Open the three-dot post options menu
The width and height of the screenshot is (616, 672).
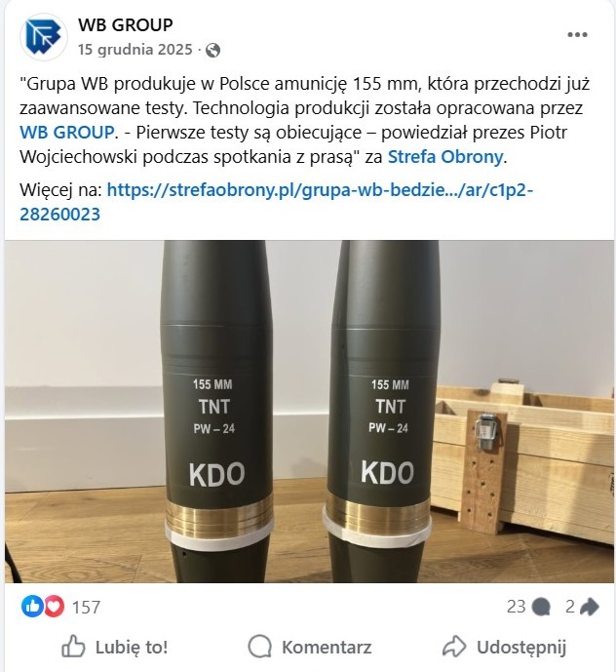click(577, 35)
